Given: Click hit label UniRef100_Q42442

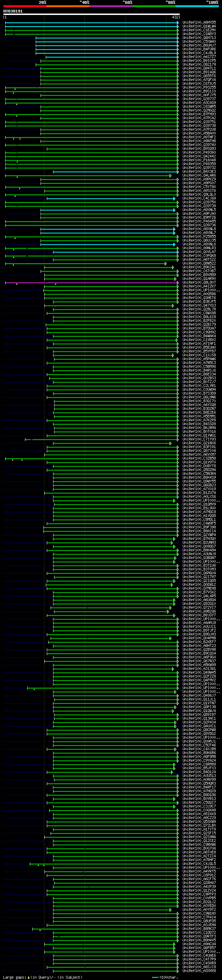Looking at the screenshot, I should (199, 156).
